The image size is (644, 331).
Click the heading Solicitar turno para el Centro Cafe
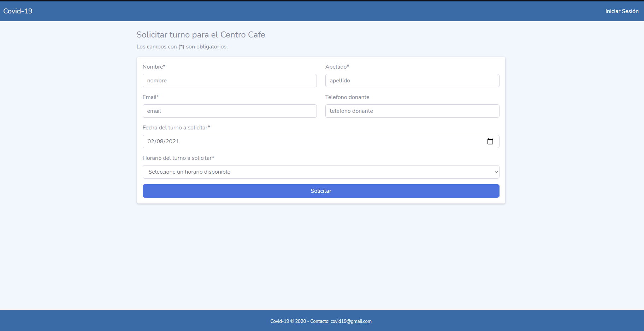pyautogui.click(x=201, y=35)
